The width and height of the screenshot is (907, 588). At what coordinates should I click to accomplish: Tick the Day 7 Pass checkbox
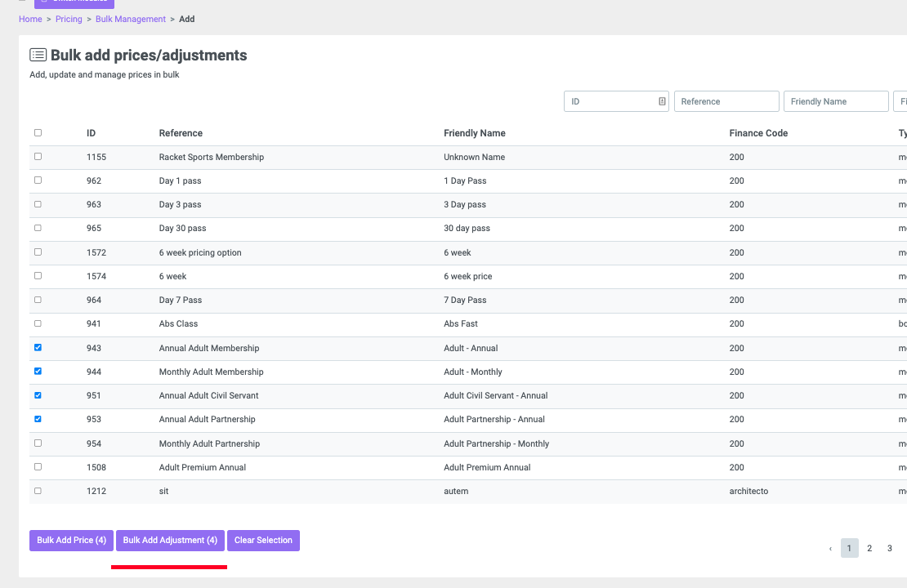point(38,300)
